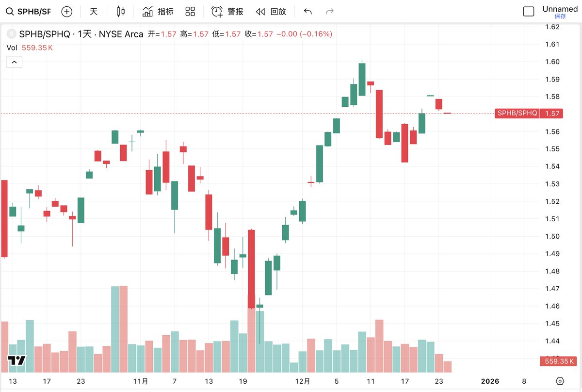Start bar 回放 replay mode
The height and width of the screenshot is (392, 582).
point(271,12)
